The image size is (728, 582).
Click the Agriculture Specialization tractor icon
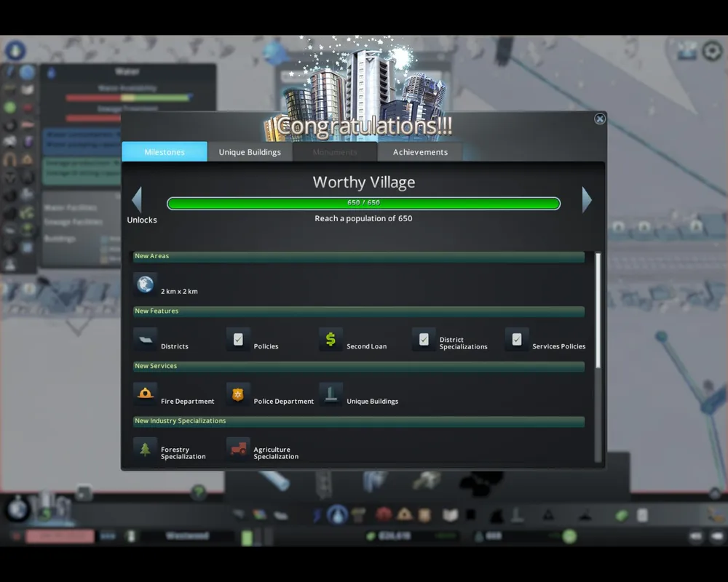[238, 449]
